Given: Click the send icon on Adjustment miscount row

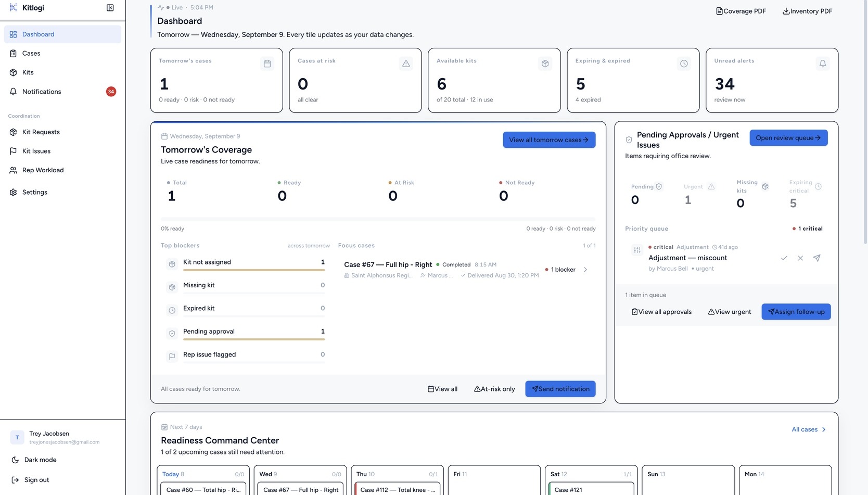Looking at the screenshot, I should click(x=817, y=258).
